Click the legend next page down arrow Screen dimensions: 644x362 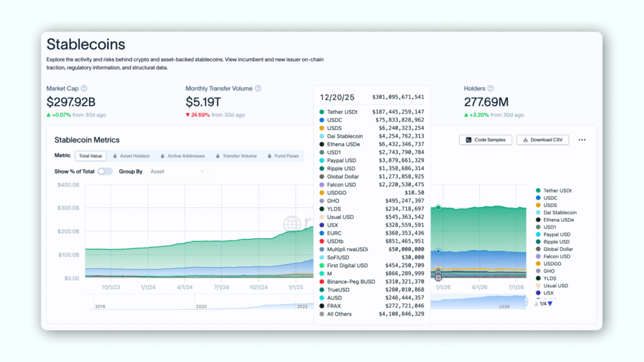(x=550, y=304)
